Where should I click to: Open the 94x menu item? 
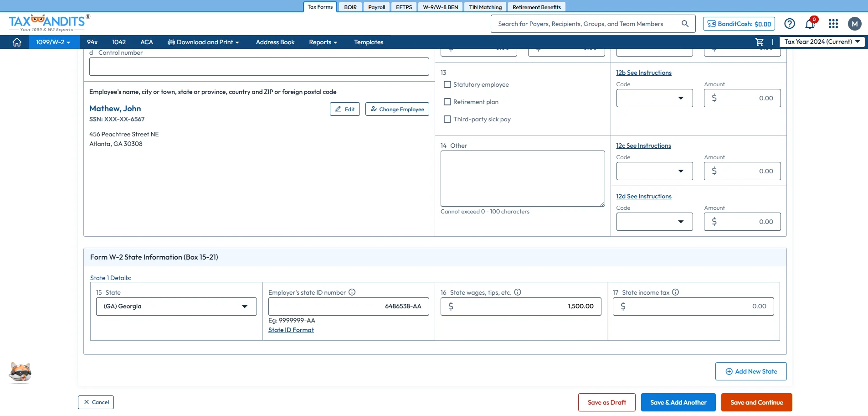click(92, 42)
